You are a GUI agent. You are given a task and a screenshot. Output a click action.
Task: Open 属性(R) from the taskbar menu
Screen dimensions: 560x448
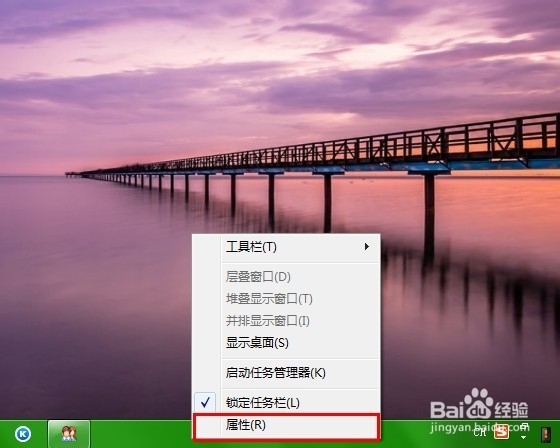point(286,425)
